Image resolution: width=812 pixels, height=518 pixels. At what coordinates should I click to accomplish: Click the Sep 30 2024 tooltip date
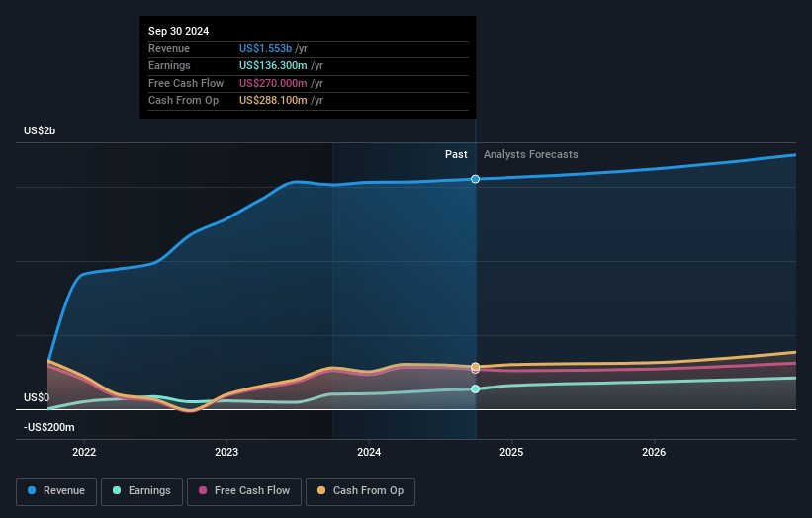point(179,31)
